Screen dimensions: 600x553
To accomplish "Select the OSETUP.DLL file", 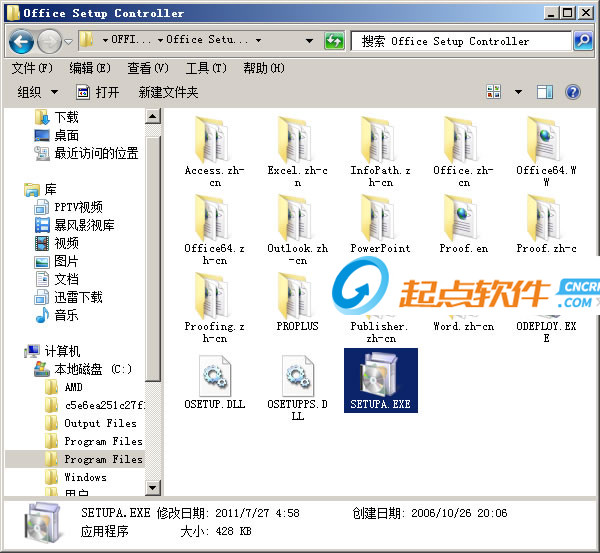I will tap(214, 382).
